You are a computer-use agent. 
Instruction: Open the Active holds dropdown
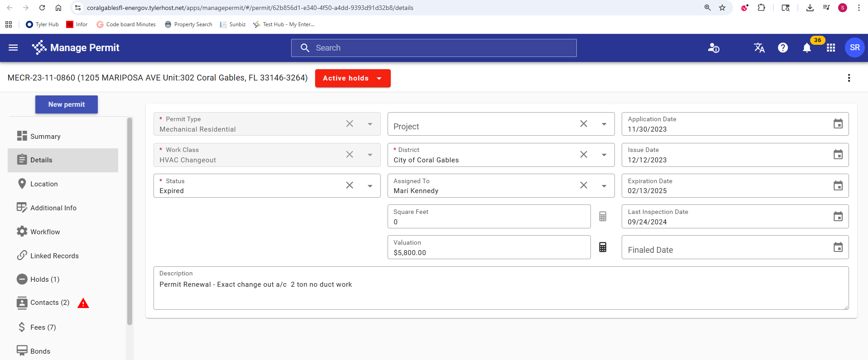tap(352, 78)
